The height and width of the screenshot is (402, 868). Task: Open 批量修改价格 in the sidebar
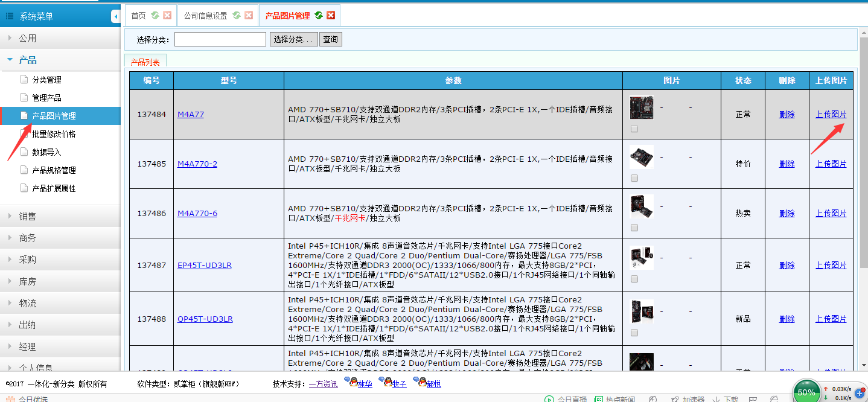click(54, 134)
